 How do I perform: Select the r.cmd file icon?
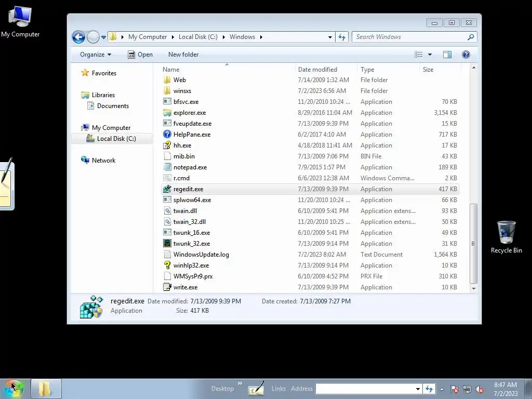[x=167, y=178]
